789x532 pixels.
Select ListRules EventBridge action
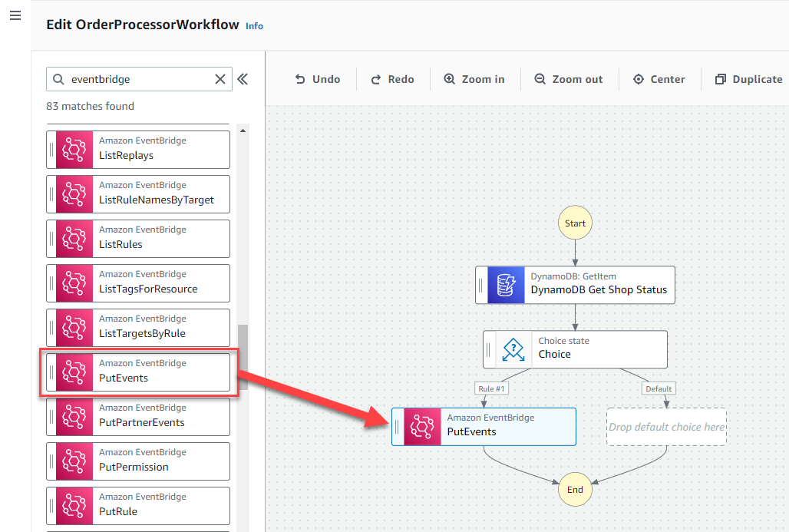(138, 239)
